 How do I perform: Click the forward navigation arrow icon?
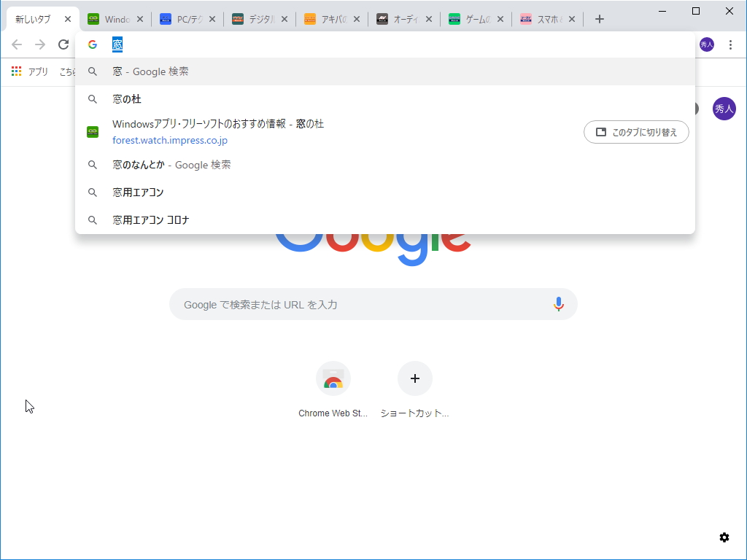[x=40, y=44]
